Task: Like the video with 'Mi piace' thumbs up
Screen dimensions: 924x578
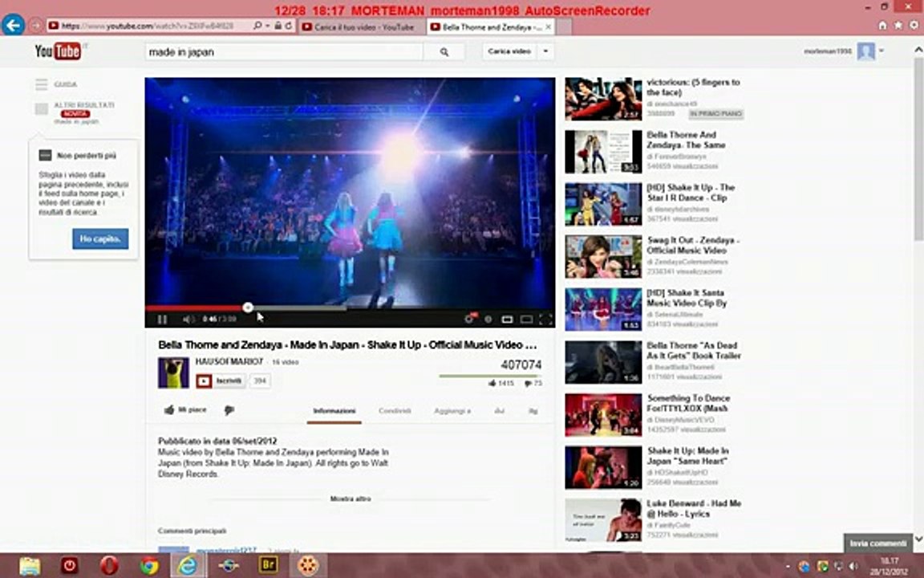Action: (x=185, y=410)
